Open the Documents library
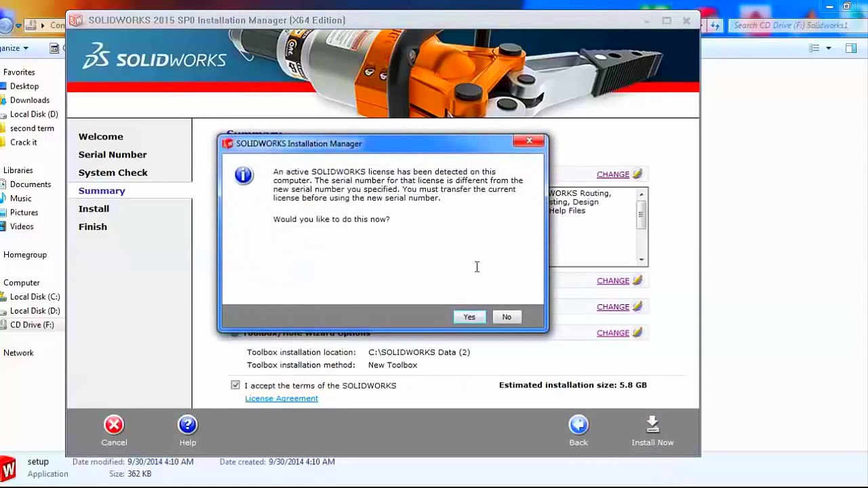 [30, 184]
